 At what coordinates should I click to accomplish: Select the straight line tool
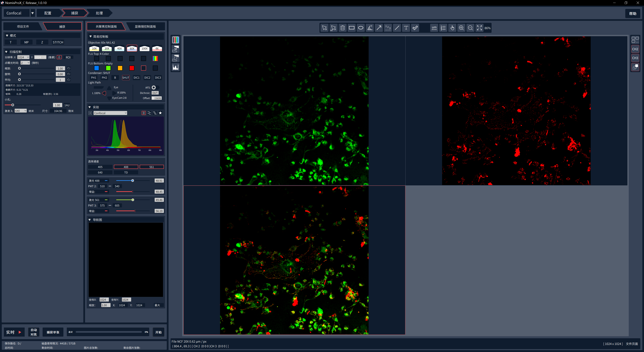click(397, 28)
